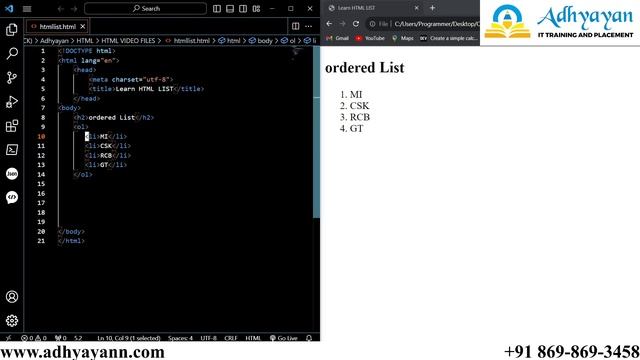Change language mode via HTML status item
This screenshot has height=360, width=640.
tap(253, 338)
